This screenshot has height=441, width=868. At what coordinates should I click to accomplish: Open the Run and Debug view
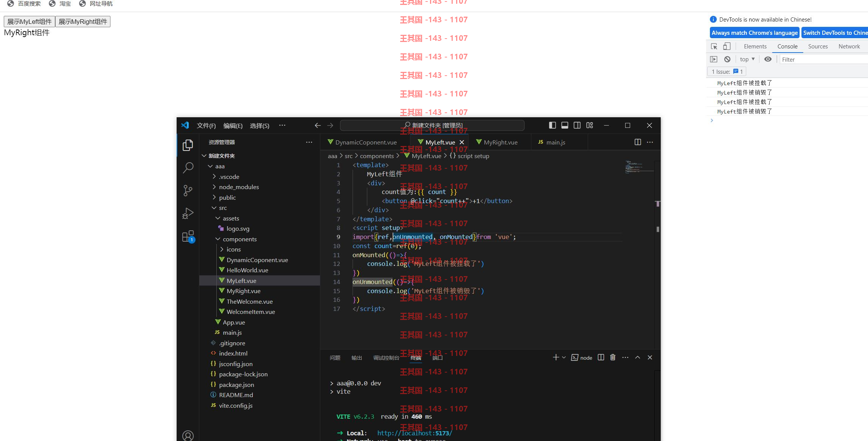(x=188, y=213)
